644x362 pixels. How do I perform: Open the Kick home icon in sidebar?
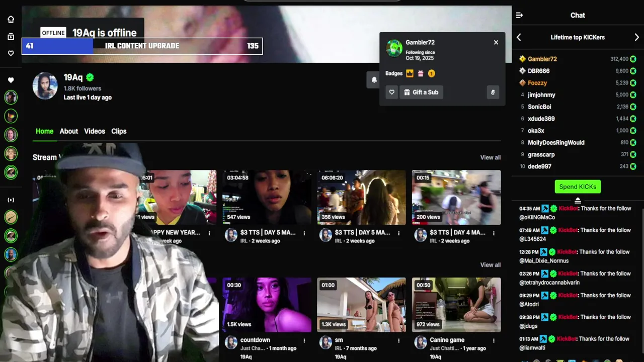coord(11,19)
